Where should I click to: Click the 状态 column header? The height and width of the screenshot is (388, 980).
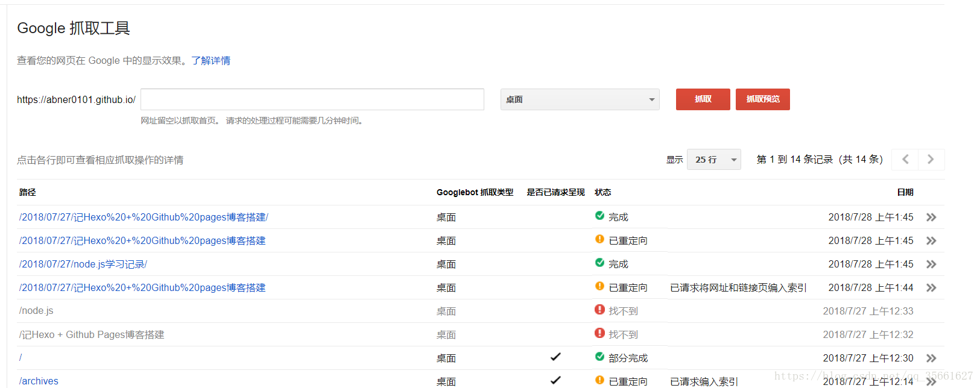pyautogui.click(x=603, y=192)
